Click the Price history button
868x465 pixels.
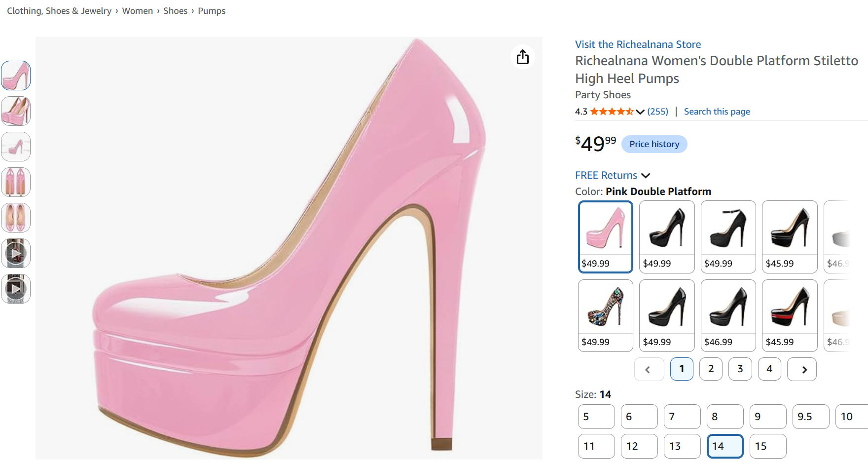(x=654, y=144)
